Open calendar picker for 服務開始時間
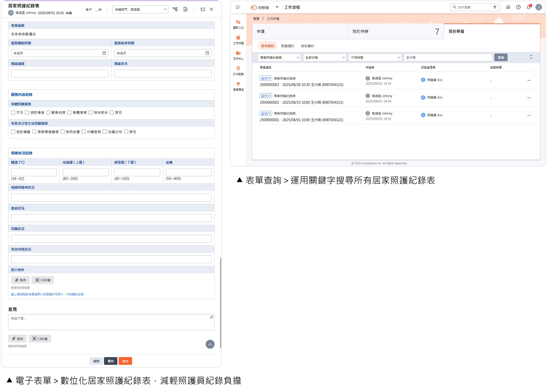 coord(104,53)
